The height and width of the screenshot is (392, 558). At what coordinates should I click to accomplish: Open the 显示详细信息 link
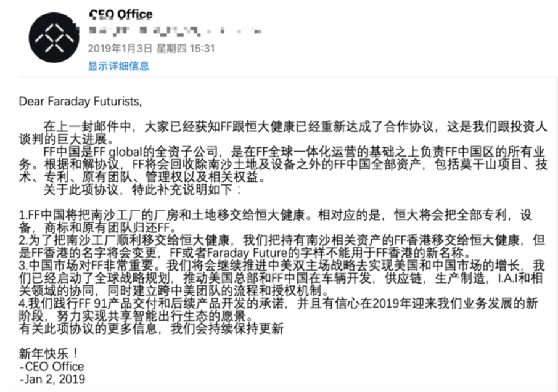(118, 66)
